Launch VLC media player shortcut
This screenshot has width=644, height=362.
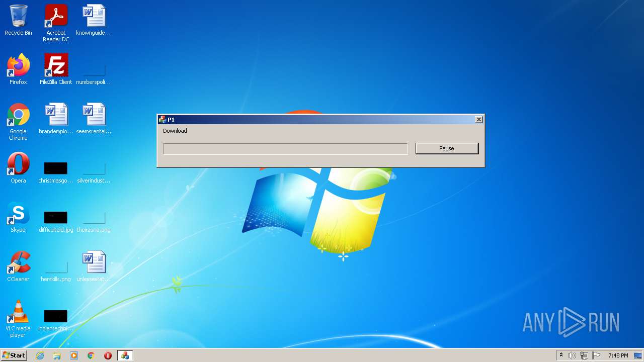[18, 319]
